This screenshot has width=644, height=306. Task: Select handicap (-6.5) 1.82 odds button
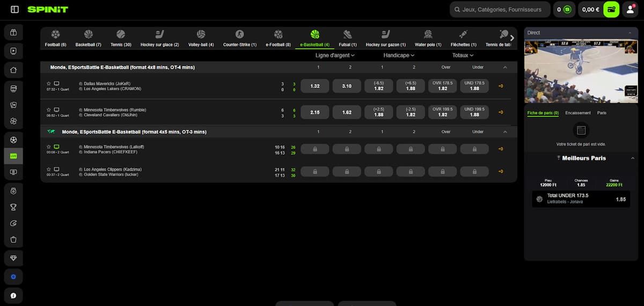click(x=379, y=86)
